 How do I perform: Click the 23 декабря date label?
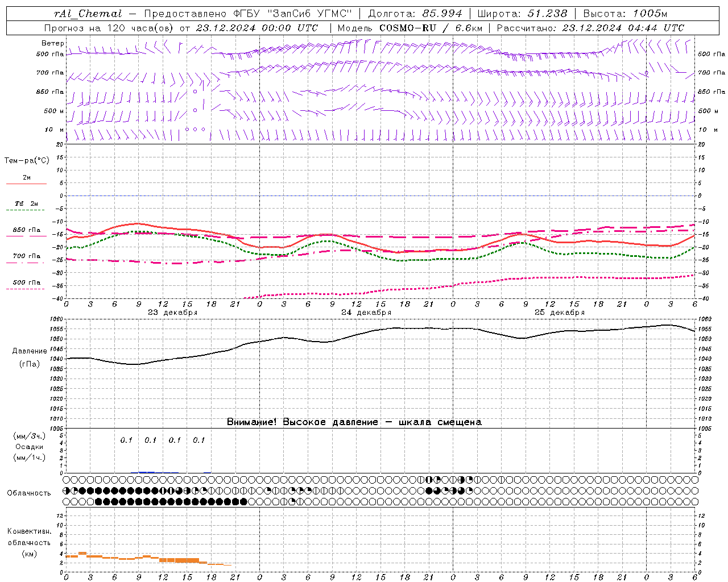(x=173, y=313)
